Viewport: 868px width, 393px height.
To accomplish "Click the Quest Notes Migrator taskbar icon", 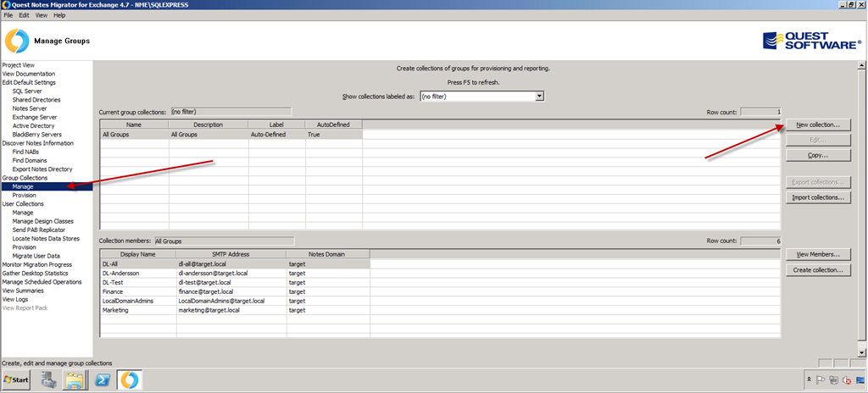I will [x=130, y=379].
